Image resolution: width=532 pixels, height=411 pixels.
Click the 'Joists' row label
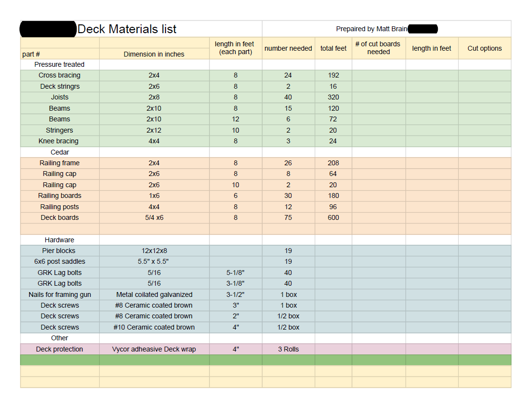[60, 97]
